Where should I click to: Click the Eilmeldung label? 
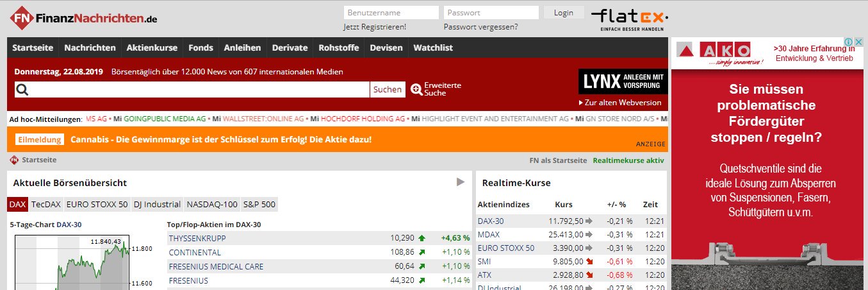(x=40, y=139)
